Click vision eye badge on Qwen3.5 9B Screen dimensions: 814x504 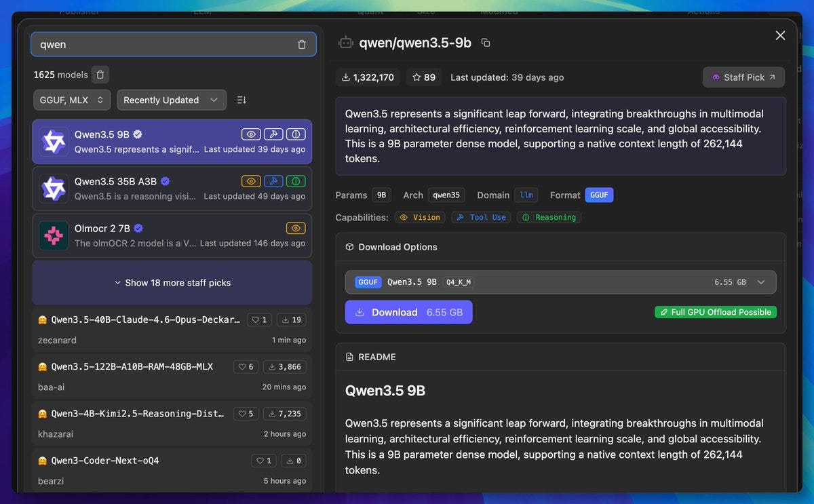coord(251,134)
